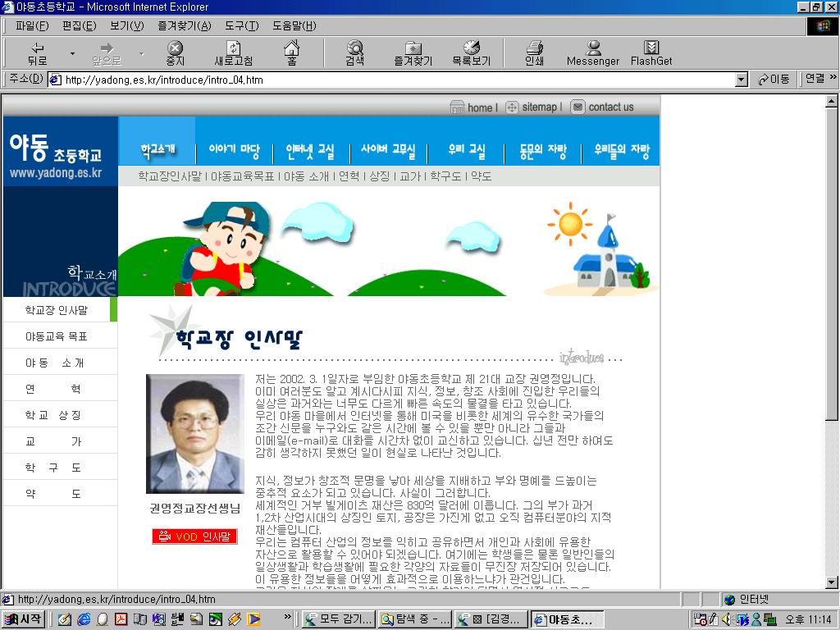This screenshot has width=840, height=630.
Task: Switch to 모두 감기 taskbar window
Action: [x=339, y=619]
